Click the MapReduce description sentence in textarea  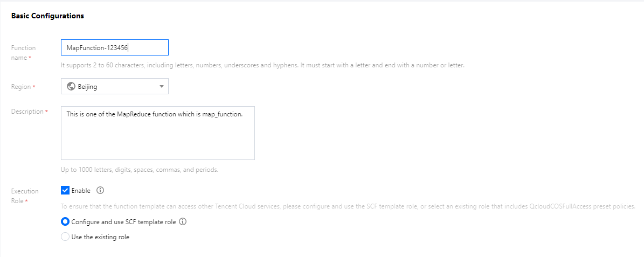point(155,114)
